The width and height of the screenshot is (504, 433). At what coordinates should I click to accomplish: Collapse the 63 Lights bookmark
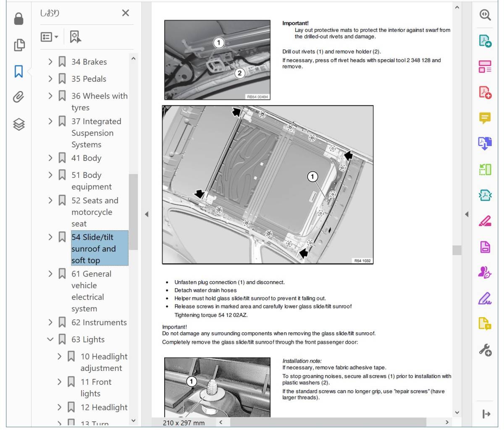point(50,339)
